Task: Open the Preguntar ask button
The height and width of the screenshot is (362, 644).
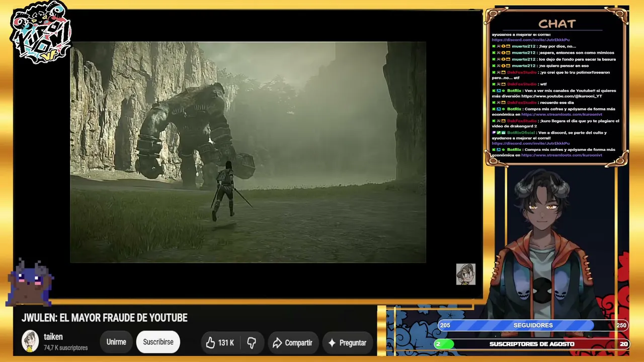Action: (x=348, y=342)
